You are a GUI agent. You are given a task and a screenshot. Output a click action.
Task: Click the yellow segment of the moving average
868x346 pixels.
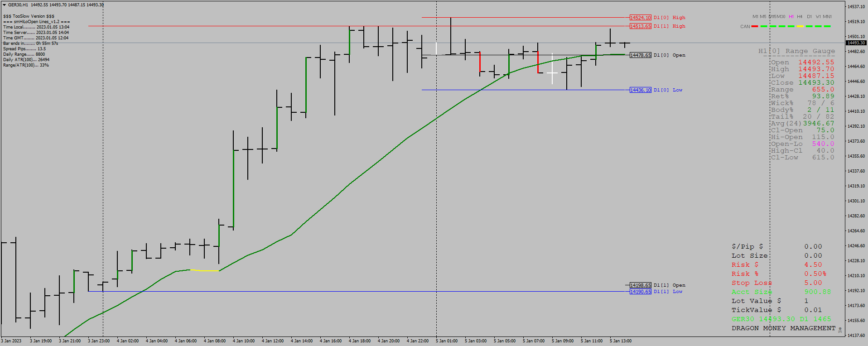pyautogui.click(x=205, y=270)
